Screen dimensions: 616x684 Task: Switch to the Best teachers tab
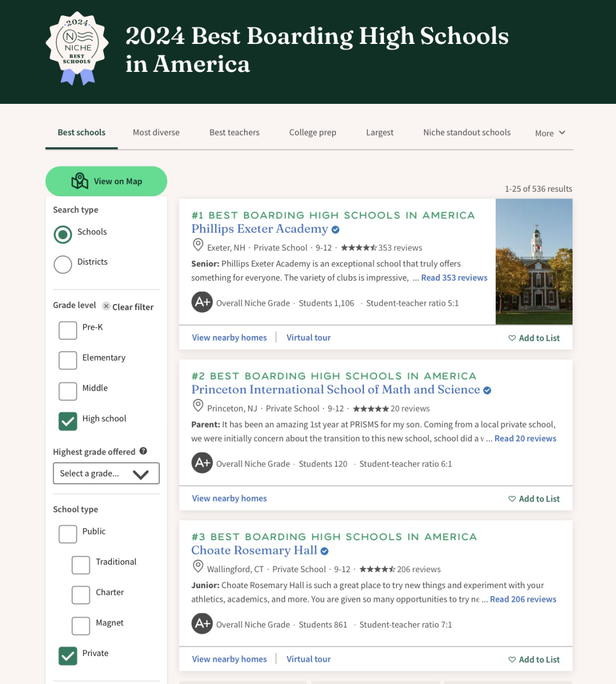pos(234,132)
